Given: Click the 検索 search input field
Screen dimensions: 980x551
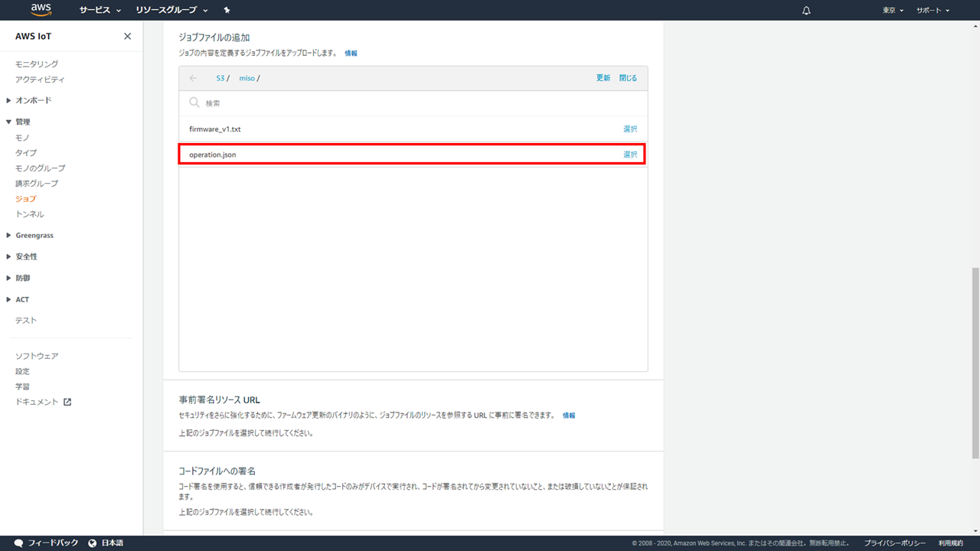Looking at the screenshot, I should click(x=413, y=103).
